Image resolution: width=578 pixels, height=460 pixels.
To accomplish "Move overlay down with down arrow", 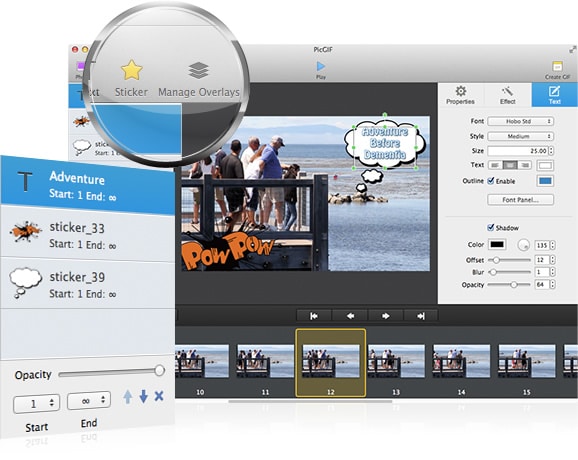I will click(144, 397).
